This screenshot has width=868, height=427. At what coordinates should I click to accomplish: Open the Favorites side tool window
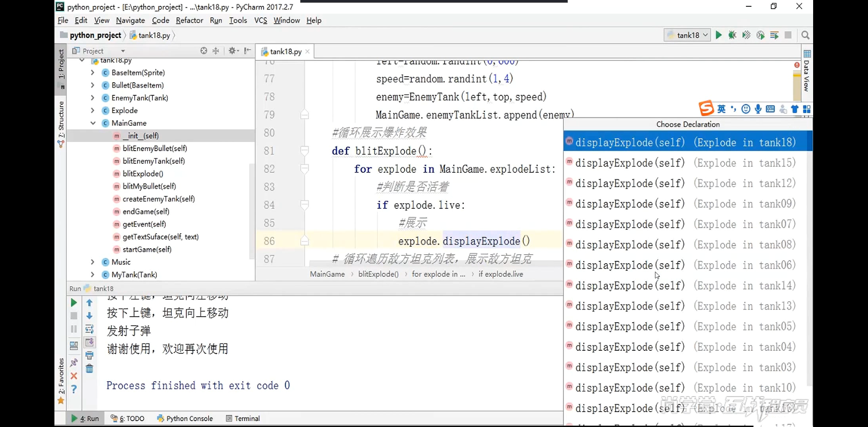point(61,380)
